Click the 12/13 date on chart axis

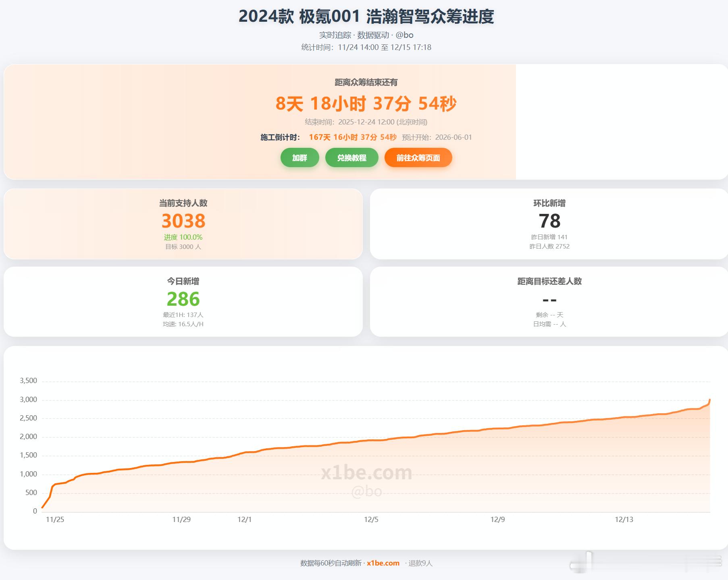pos(624,520)
